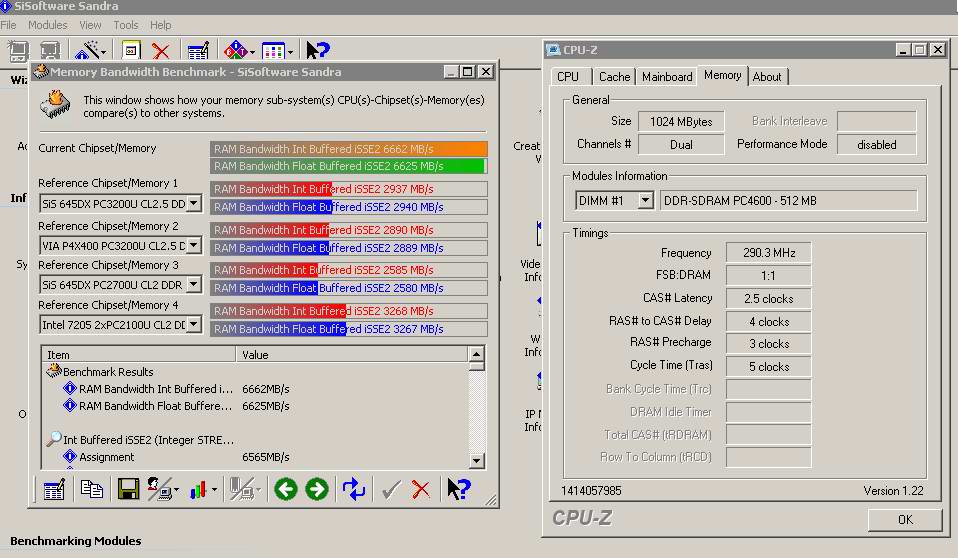Viewport: 958px width, 558px height.
Task: Click the Memory Bandwidth Benchmark title icon
Action: (x=41, y=72)
